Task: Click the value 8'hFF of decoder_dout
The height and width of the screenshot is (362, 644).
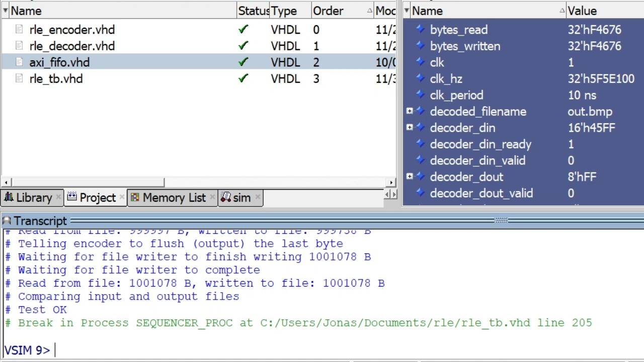Action: 582,176
